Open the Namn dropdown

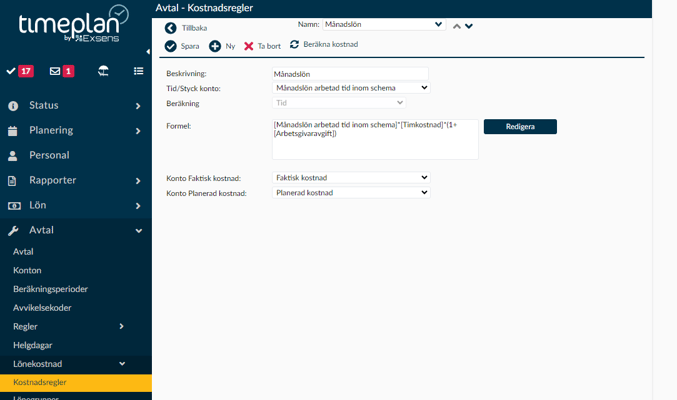(x=384, y=25)
